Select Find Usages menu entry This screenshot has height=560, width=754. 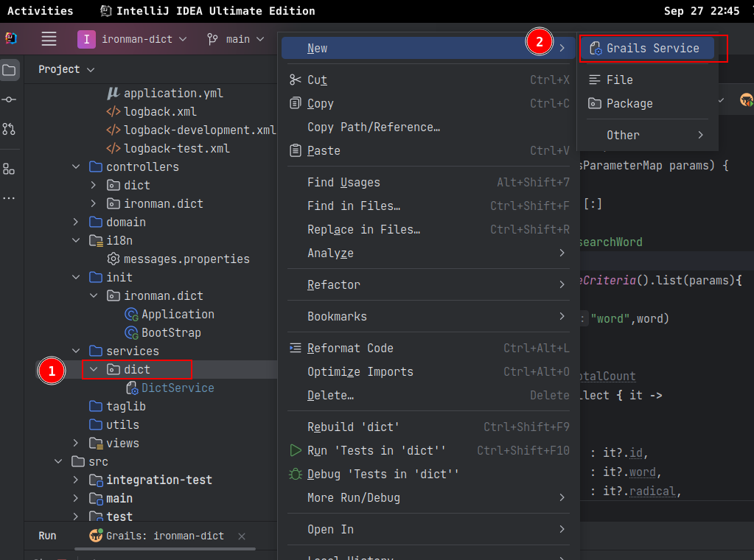click(429, 182)
